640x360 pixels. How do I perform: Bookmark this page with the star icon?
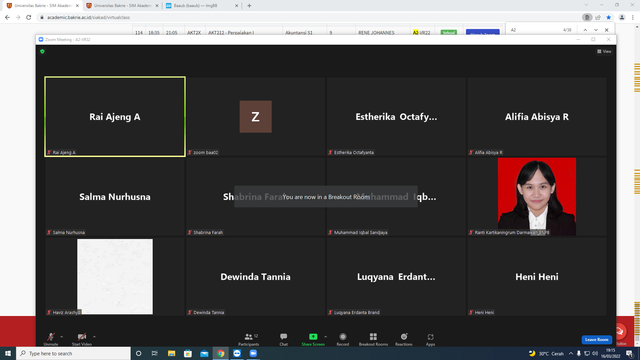(x=609, y=18)
